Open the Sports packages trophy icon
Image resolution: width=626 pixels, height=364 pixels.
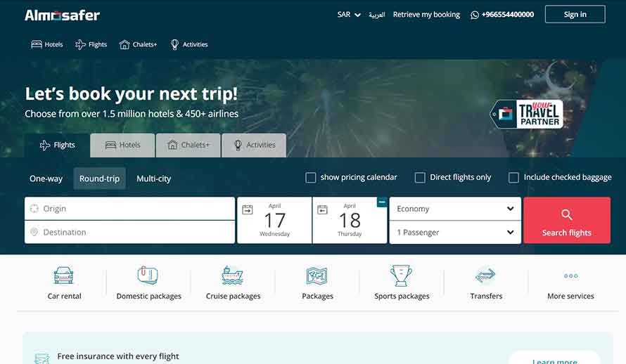click(401, 275)
